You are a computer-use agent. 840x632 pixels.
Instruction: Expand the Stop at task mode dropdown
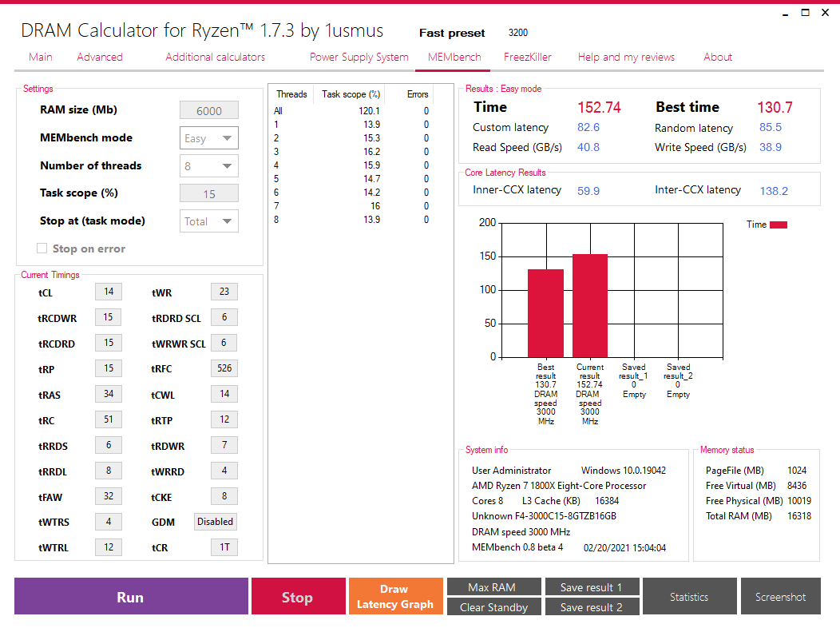coord(209,221)
